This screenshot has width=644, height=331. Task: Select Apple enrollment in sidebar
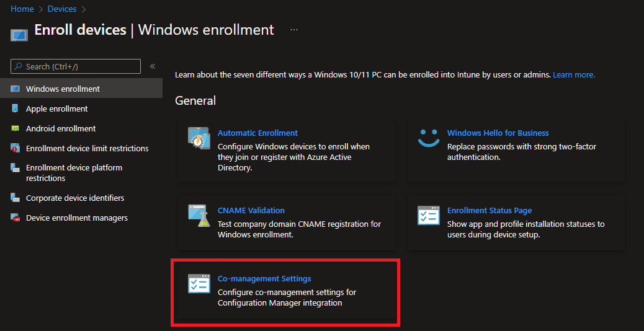81,108
